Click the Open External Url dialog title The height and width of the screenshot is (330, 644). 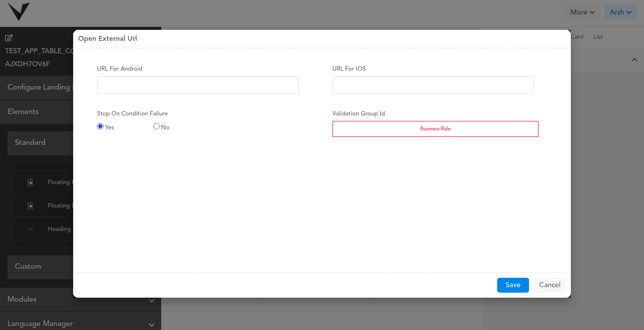pos(107,38)
